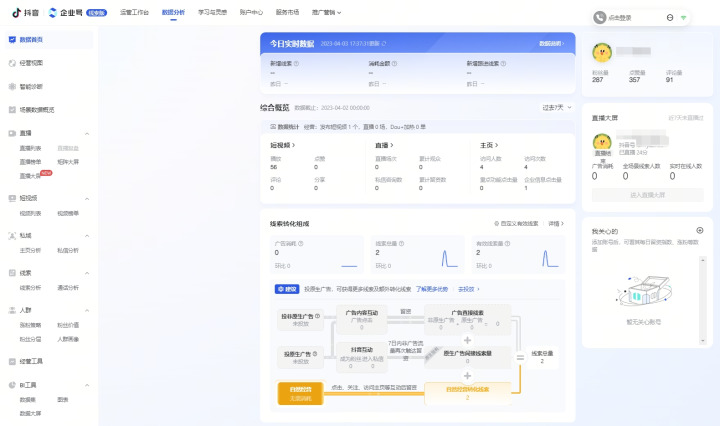720x426 pixels.
Task: Click the profile avatar thumbnail
Action: coord(602,52)
